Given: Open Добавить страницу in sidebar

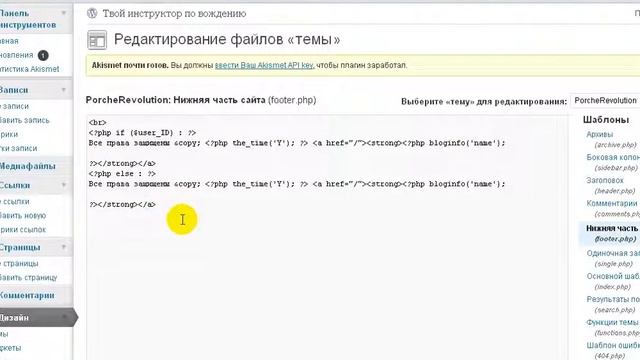Looking at the screenshot, I should point(29,278).
